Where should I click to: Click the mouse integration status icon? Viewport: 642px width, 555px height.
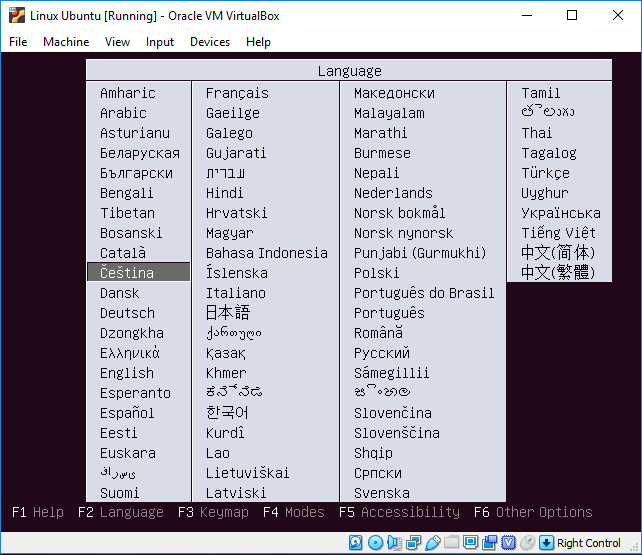pyautogui.click(x=528, y=543)
